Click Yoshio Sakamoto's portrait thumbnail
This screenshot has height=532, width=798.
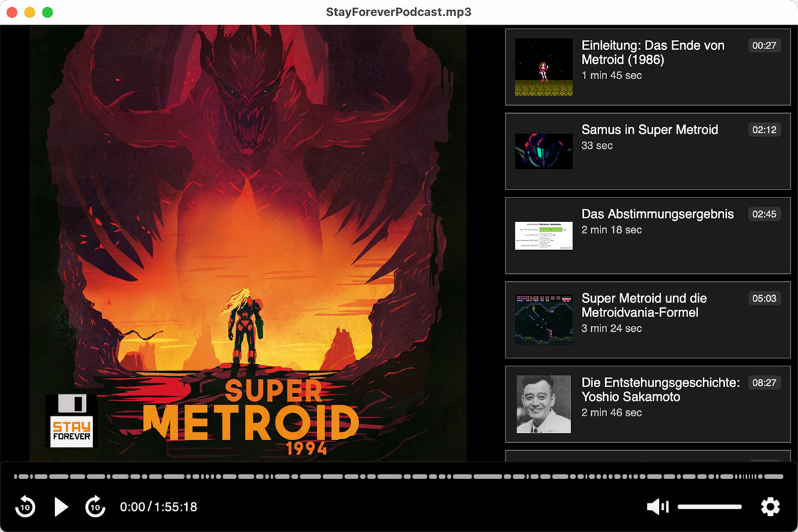coord(543,404)
